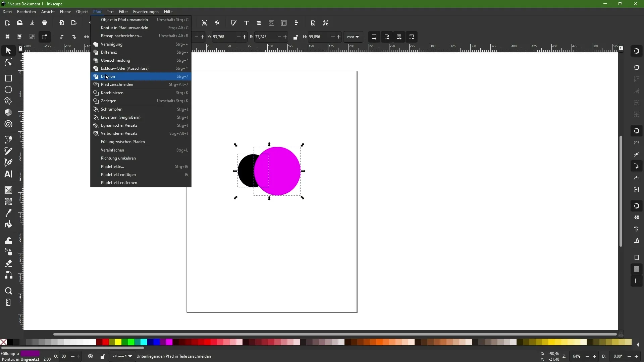
Task: Choose Vereinfachen in Pfad menu
Action: point(141,150)
